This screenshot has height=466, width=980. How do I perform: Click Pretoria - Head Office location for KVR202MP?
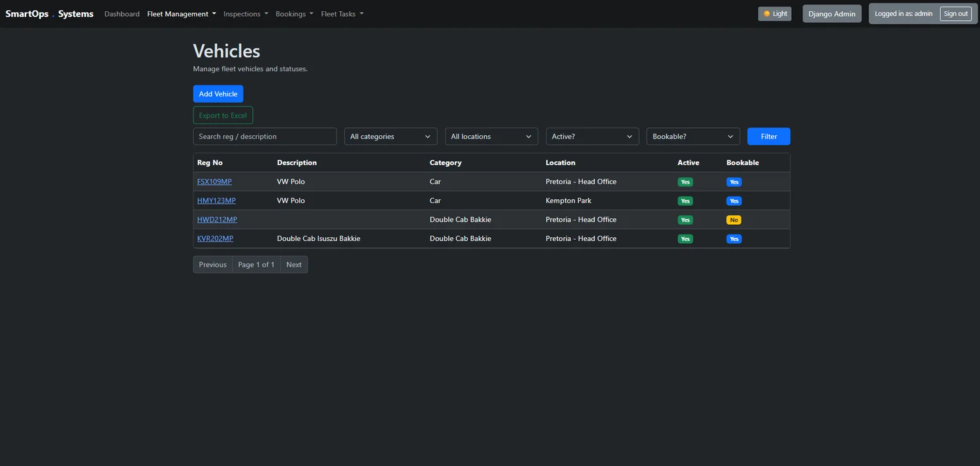pyautogui.click(x=581, y=239)
